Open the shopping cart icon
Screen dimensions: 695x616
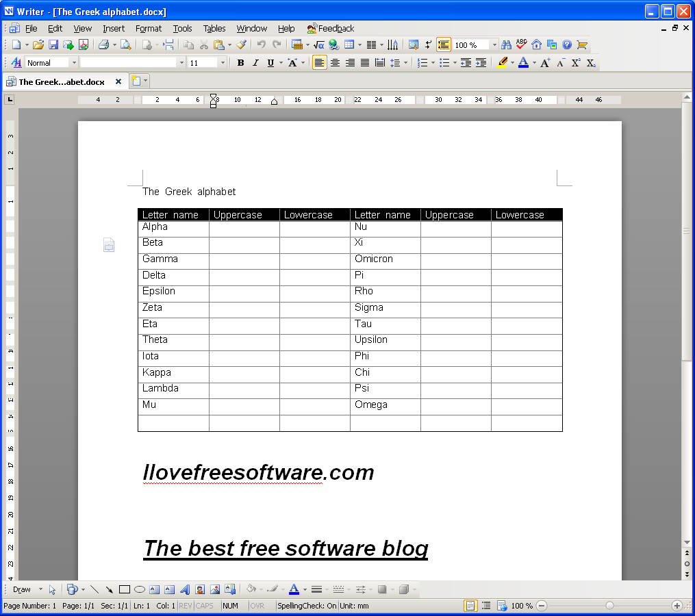(x=582, y=44)
